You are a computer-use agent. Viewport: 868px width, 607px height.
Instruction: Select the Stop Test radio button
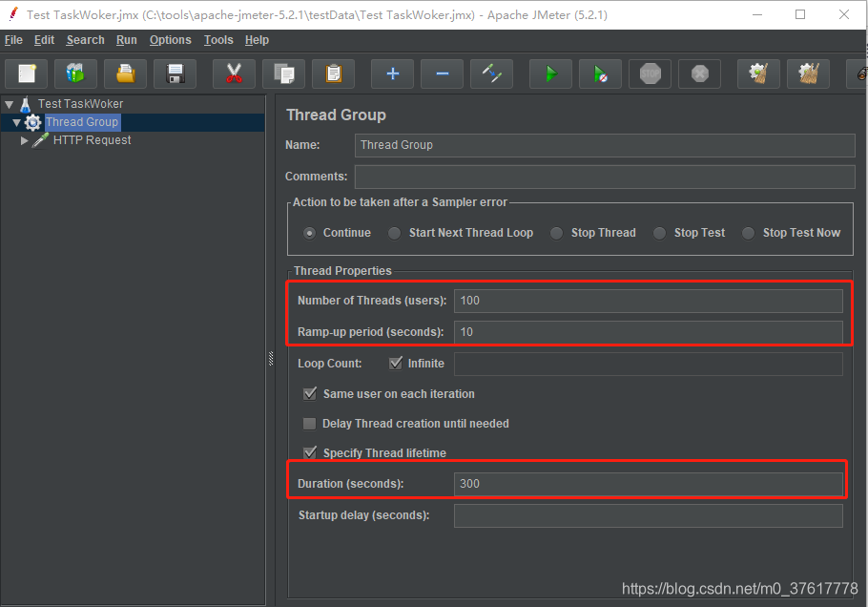659,233
